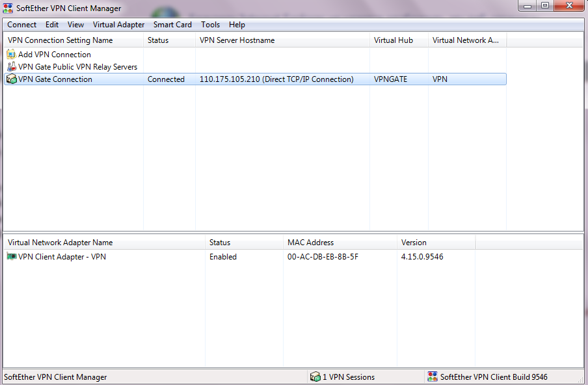The height and width of the screenshot is (385, 588).
Task: Click the 1 VPN Sessions status text
Action: point(349,377)
